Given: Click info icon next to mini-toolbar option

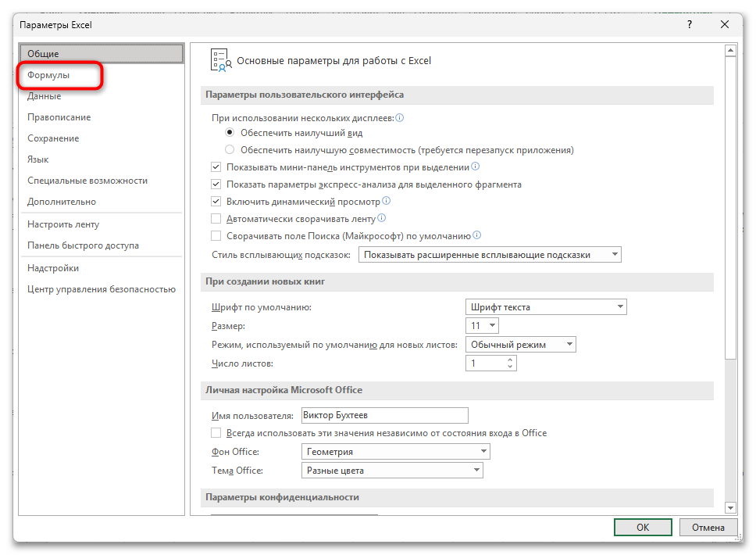Looking at the screenshot, I should 475,166.
